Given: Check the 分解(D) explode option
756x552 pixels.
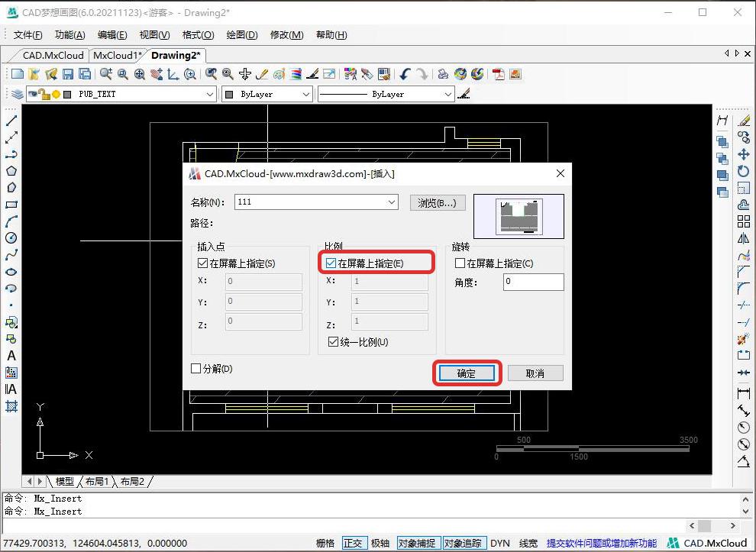Looking at the screenshot, I should pyautogui.click(x=196, y=369).
